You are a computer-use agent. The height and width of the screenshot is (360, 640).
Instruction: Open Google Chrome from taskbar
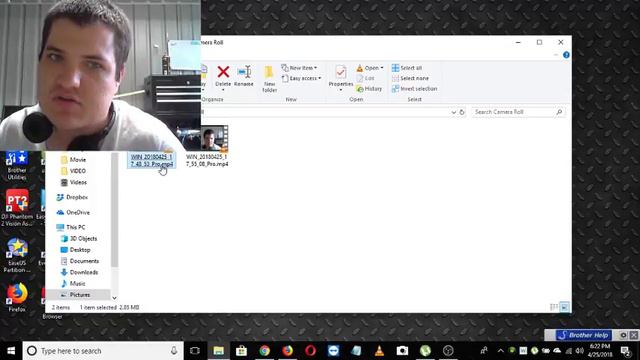[264, 351]
